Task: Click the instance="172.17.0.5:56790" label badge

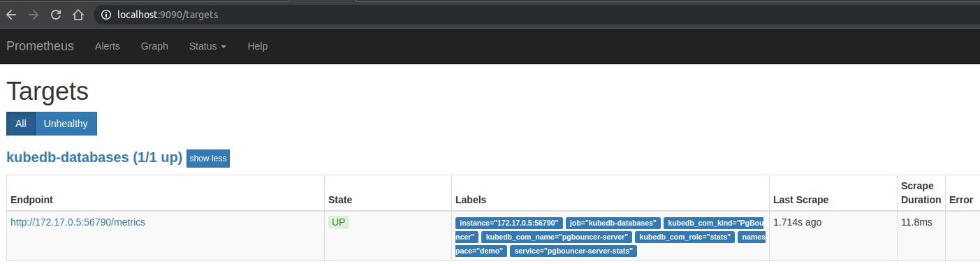Action: [509, 223]
